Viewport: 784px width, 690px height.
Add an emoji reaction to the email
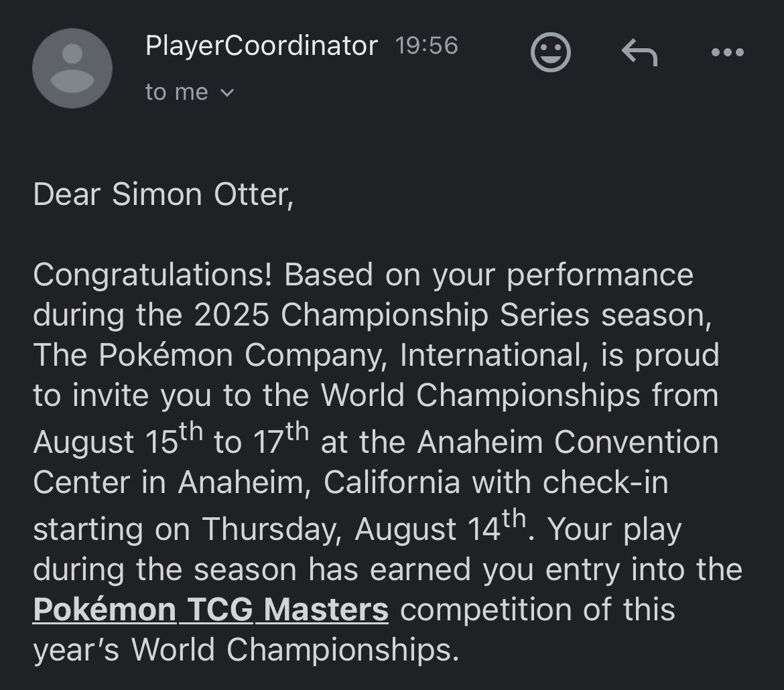[x=550, y=52]
